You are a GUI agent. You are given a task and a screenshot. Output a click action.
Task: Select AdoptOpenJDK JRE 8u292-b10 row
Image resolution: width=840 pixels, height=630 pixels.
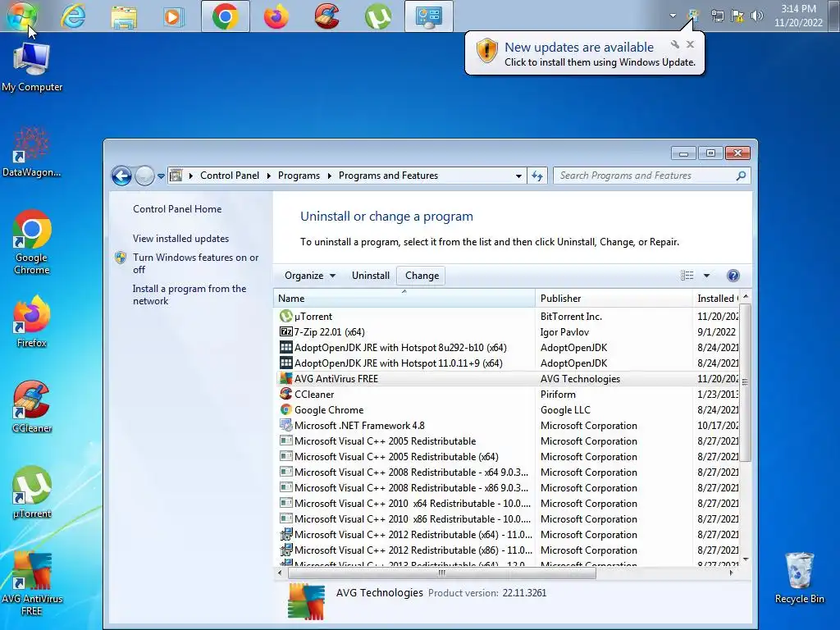[x=507, y=348]
